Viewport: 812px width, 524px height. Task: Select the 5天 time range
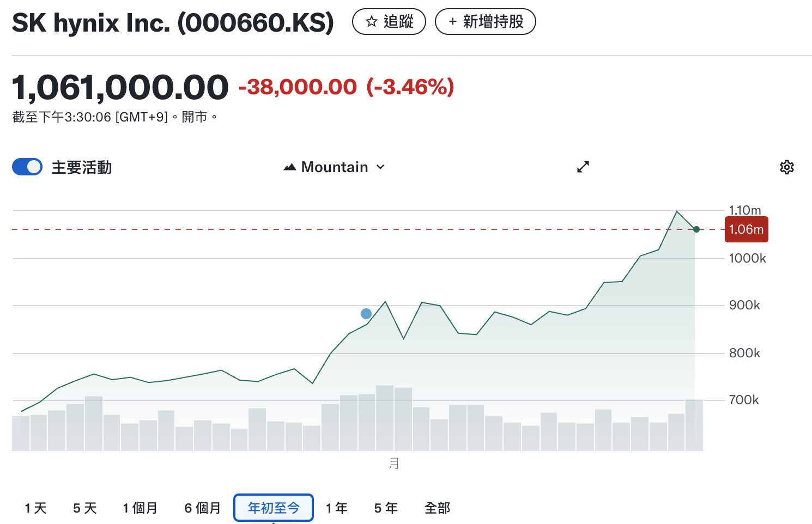point(84,507)
